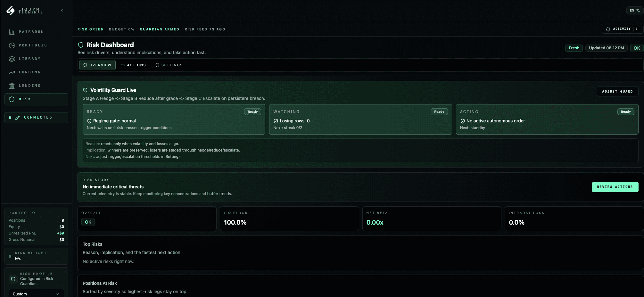Screen dimensions: 644x297
Task: Open notifications via the Activity bell icon
Action: pos(608,29)
